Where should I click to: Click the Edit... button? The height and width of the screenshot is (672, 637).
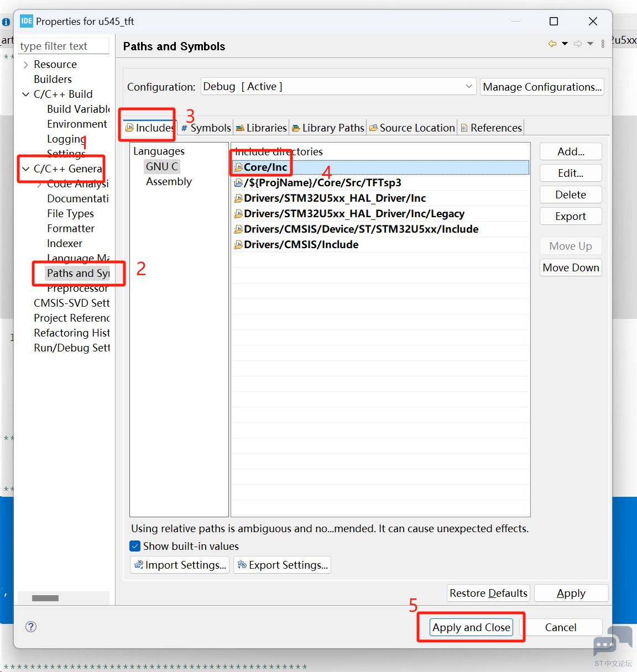coord(571,173)
